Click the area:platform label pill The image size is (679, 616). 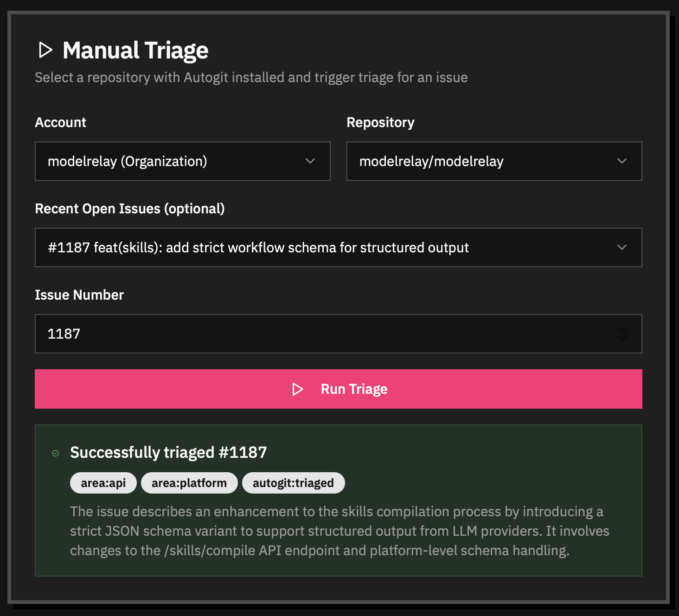tap(189, 482)
